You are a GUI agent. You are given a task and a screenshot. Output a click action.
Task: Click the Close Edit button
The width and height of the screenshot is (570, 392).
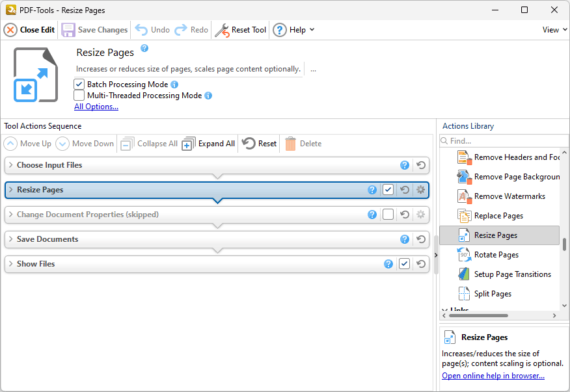point(29,30)
